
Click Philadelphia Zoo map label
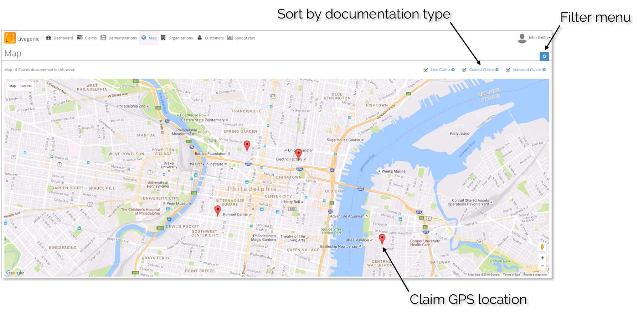[x=131, y=106]
